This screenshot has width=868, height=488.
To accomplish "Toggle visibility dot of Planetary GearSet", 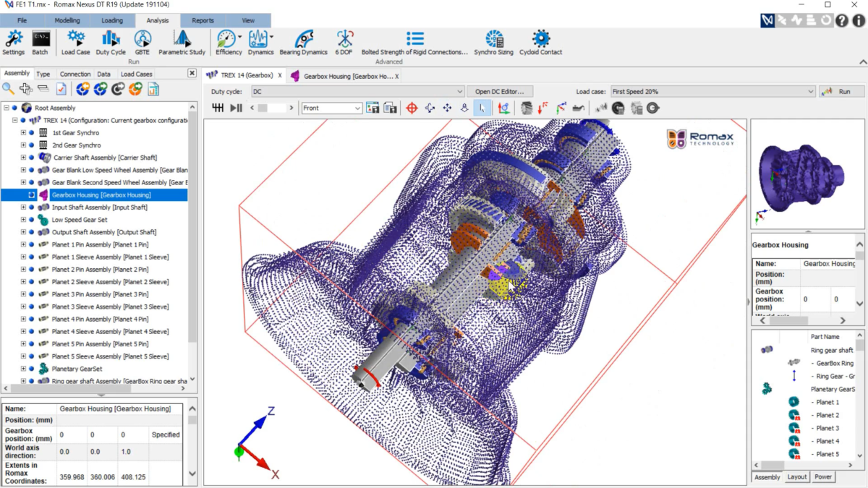I will (x=32, y=369).
